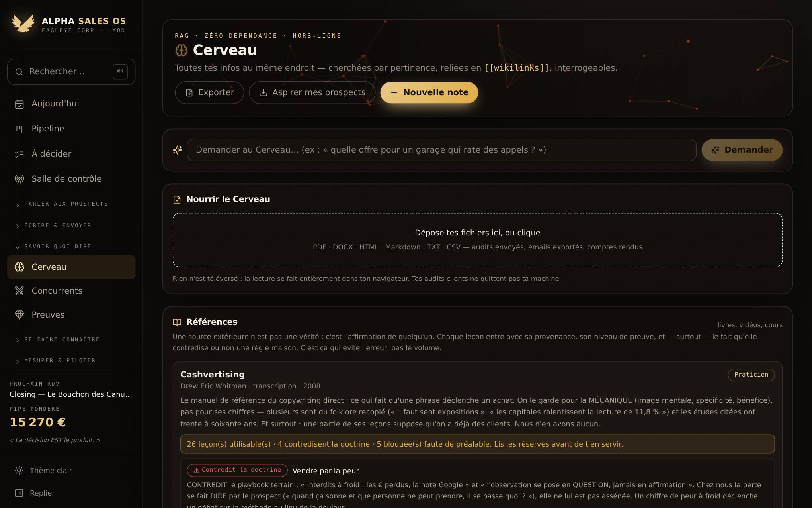Click the Alpha Sales OS eagle logo
812x508 pixels.
point(23,24)
